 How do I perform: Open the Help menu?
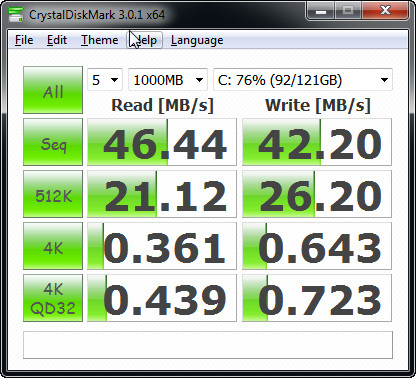[x=145, y=40]
